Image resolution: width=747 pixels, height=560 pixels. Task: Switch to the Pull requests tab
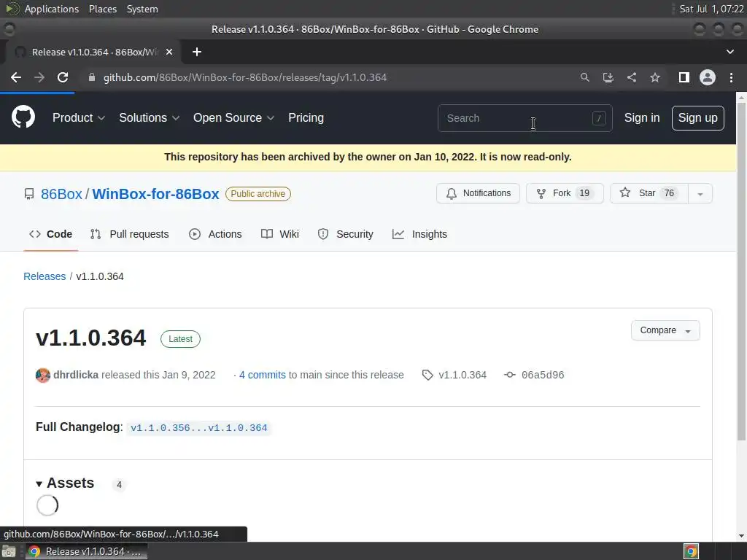130,234
